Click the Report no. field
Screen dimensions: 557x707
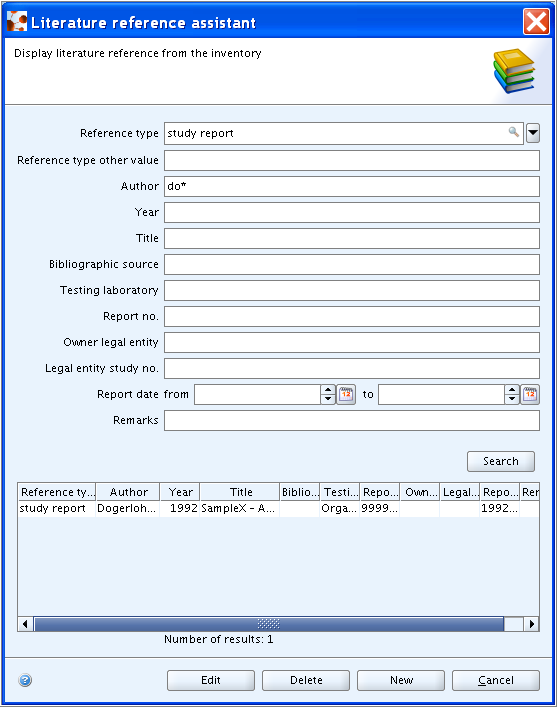352,317
